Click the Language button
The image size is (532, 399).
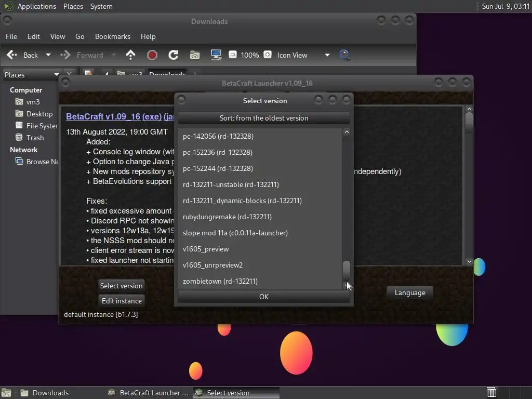click(410, 292)
